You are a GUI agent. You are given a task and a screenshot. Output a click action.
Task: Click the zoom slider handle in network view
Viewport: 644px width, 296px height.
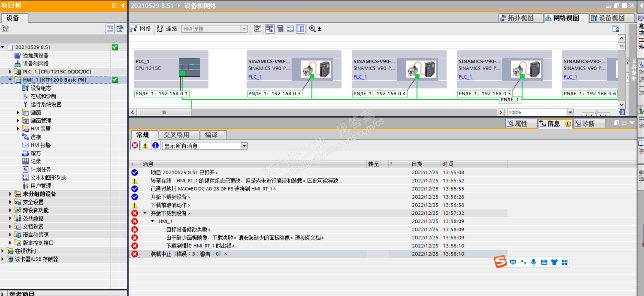(596, 113)
